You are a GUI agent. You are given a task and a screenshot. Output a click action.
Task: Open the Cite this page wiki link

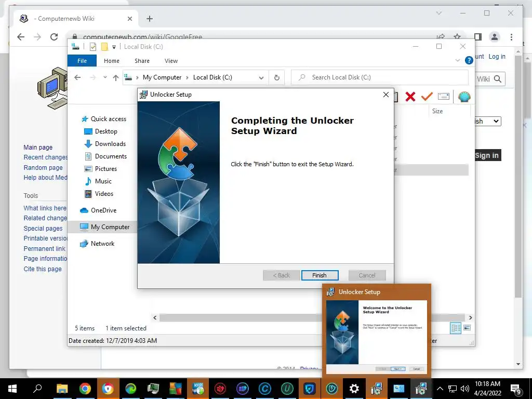point(43,269)
